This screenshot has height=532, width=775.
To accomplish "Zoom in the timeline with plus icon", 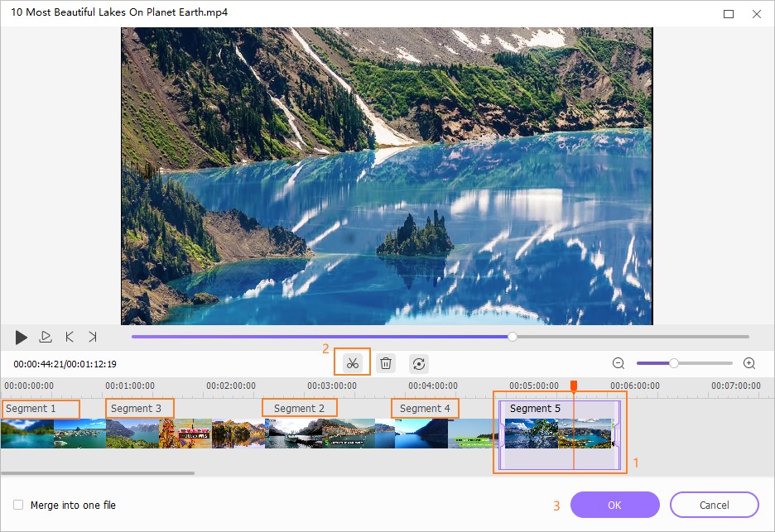I will pos(749,363).
